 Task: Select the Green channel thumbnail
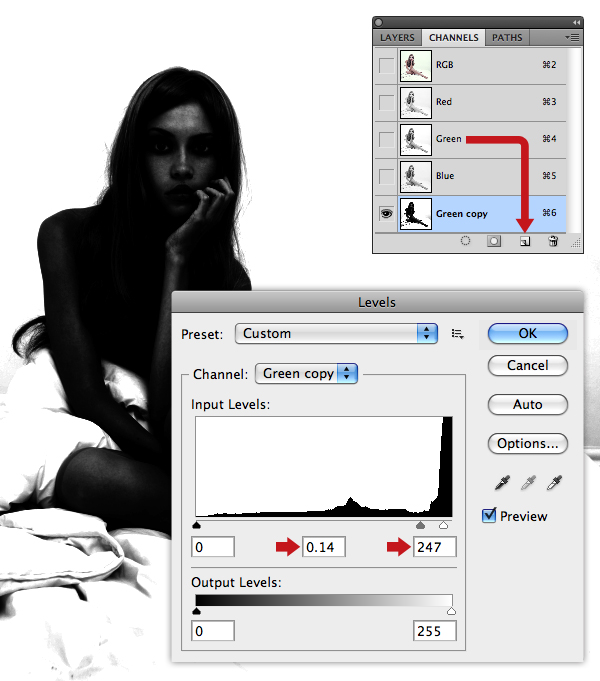click(x=416, y=139)
